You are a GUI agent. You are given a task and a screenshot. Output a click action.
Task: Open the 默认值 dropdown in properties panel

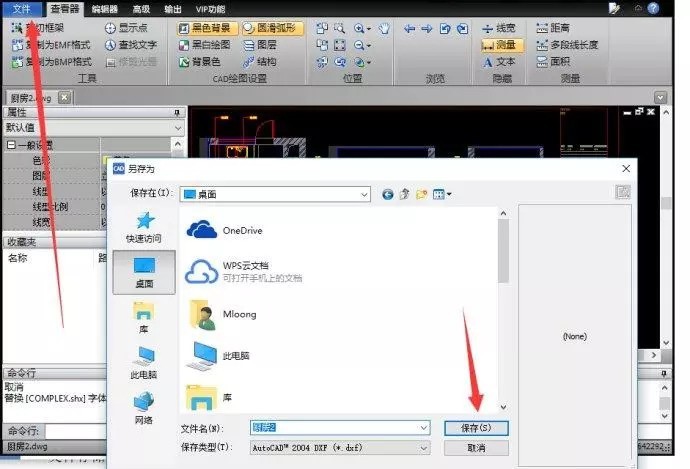pyautogui.click(x=178, y=128)
